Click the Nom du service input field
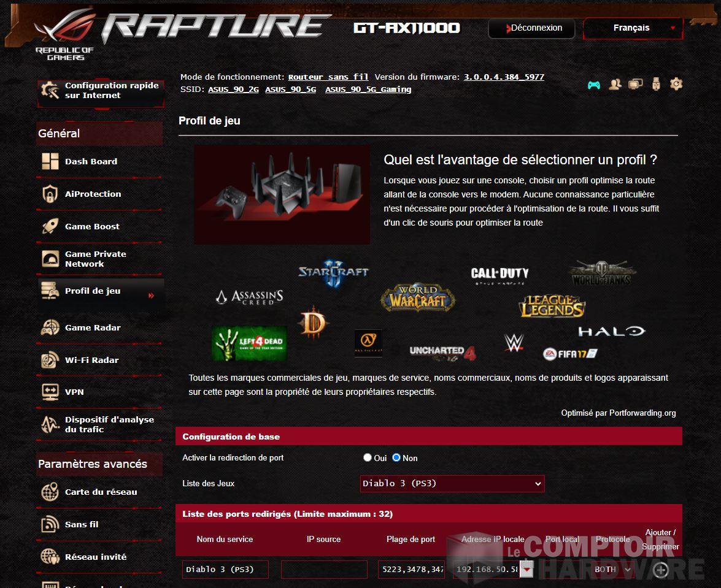The image size is (721, 588). click(x=225, y=570)
